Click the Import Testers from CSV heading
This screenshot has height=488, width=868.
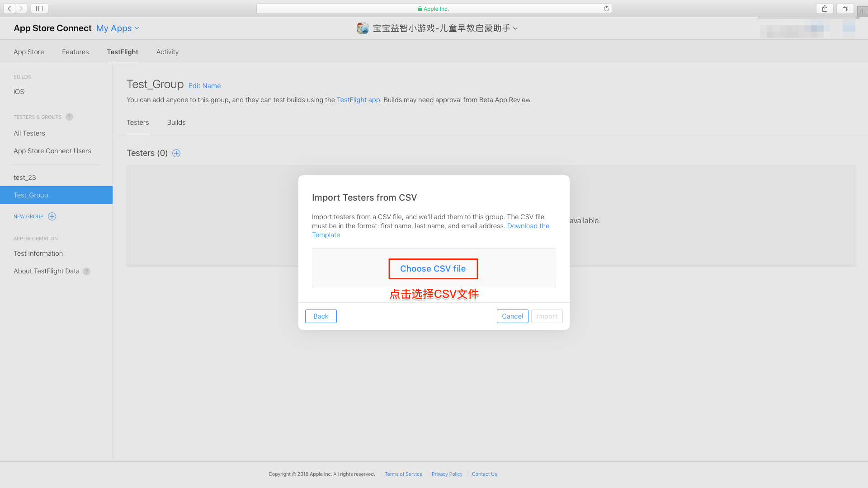(364, 197)
